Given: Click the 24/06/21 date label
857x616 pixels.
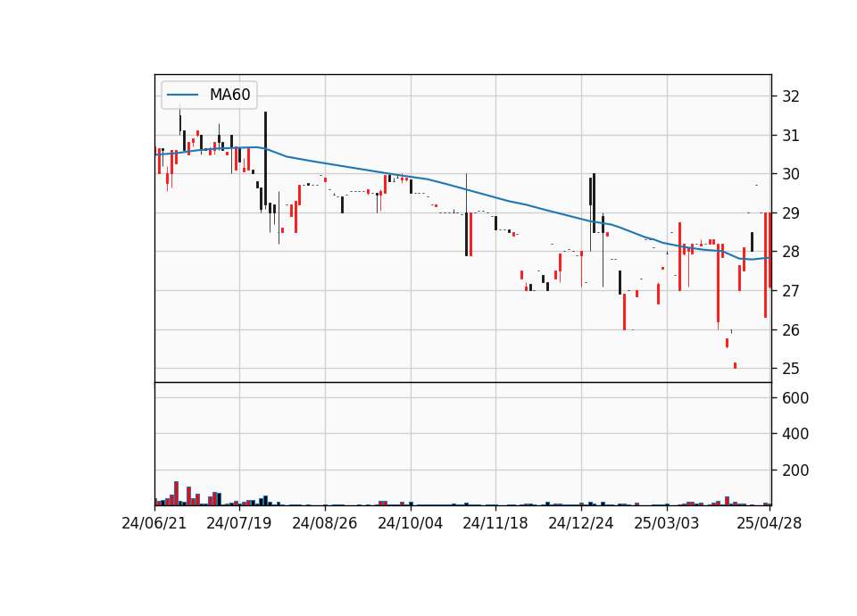Looking at the screenshot, I should pos(154,523).
